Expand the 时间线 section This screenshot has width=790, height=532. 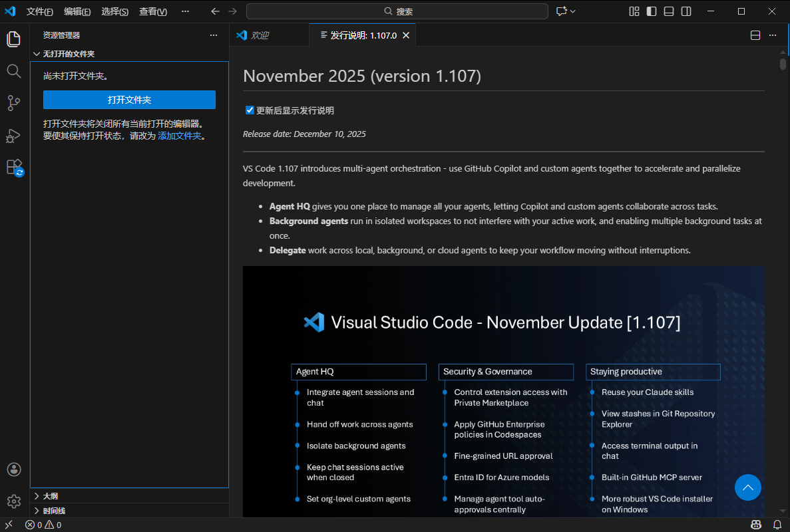click(54, 511)
